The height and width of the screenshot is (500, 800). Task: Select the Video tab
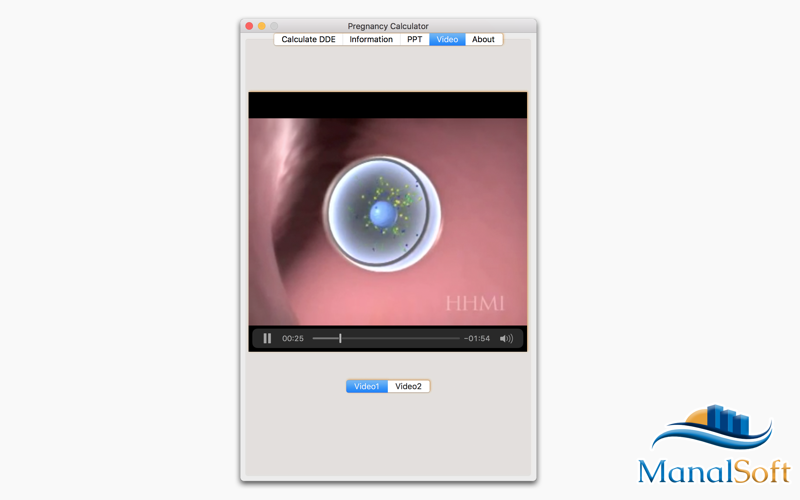(x=447, y=39)
